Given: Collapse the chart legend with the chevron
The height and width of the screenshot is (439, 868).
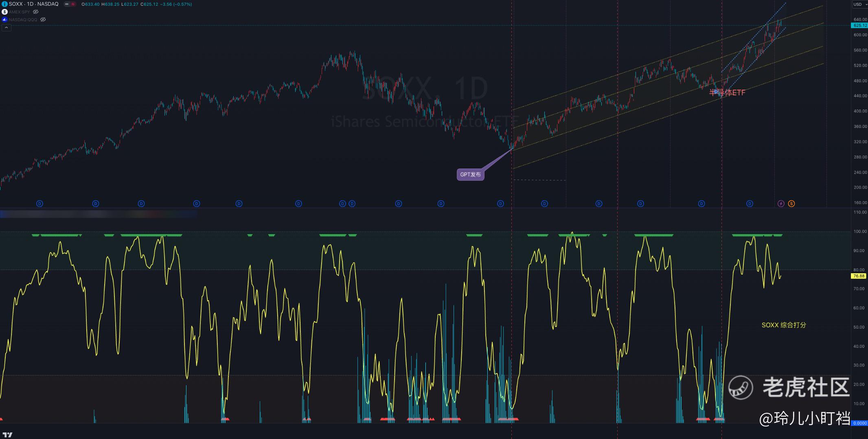Looking at the screenshot, I should coord(6,28).
